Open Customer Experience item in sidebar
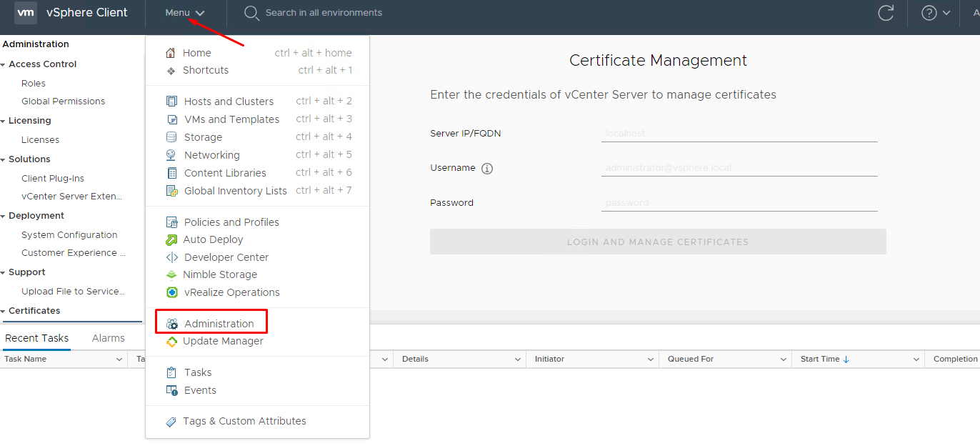980x446 pixels. 74,253
